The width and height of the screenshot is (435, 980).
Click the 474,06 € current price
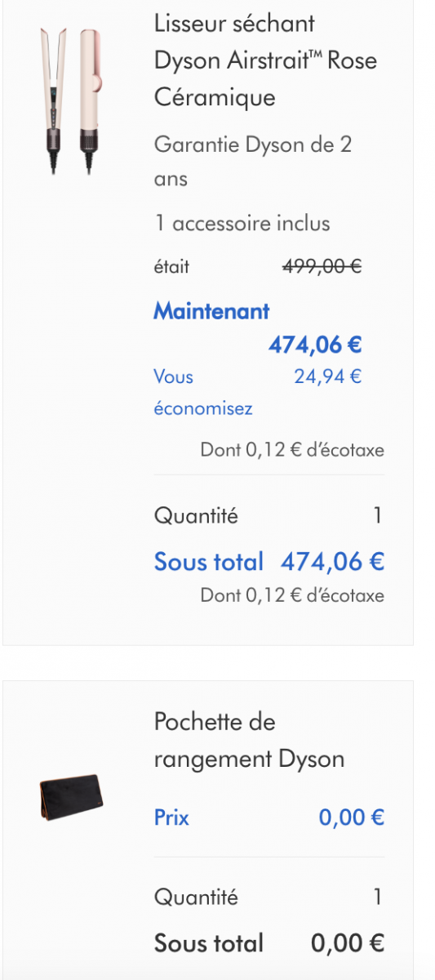pyautogui.click(x=315, y=345)
